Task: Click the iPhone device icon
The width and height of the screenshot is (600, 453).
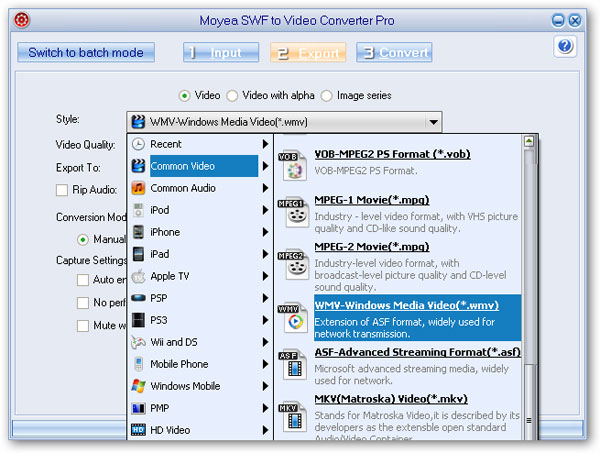Action: (x=138, y=232)
